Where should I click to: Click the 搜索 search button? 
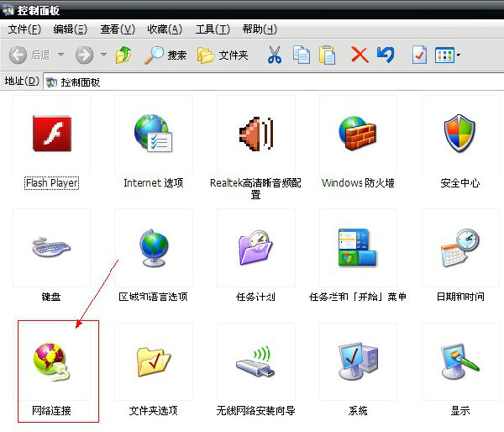(165, 55)
